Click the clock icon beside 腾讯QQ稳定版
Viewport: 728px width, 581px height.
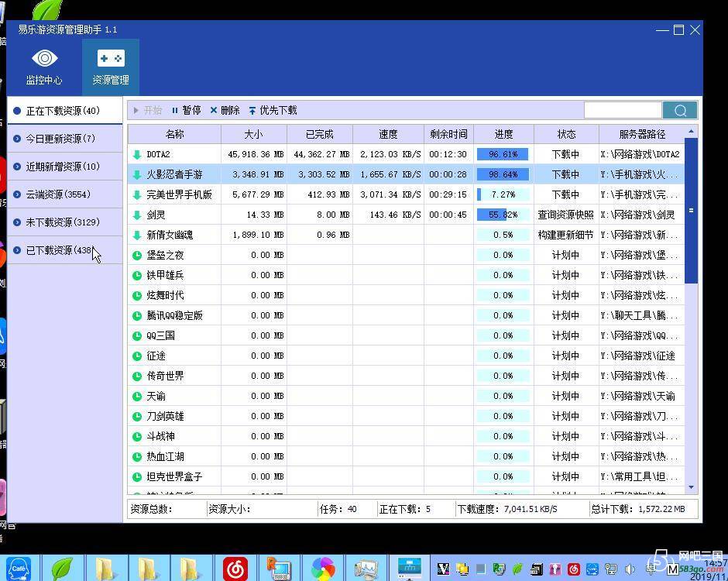point(137,316)
